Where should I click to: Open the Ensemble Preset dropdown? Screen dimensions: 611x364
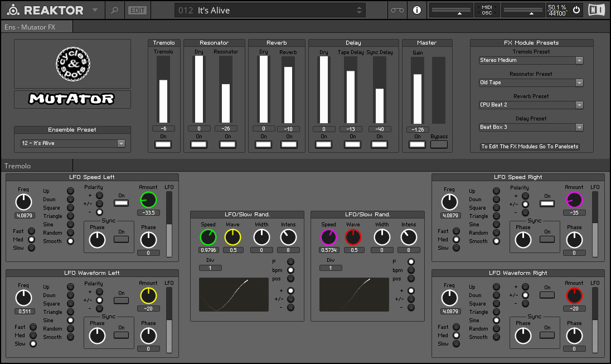[x=72, y=143]
